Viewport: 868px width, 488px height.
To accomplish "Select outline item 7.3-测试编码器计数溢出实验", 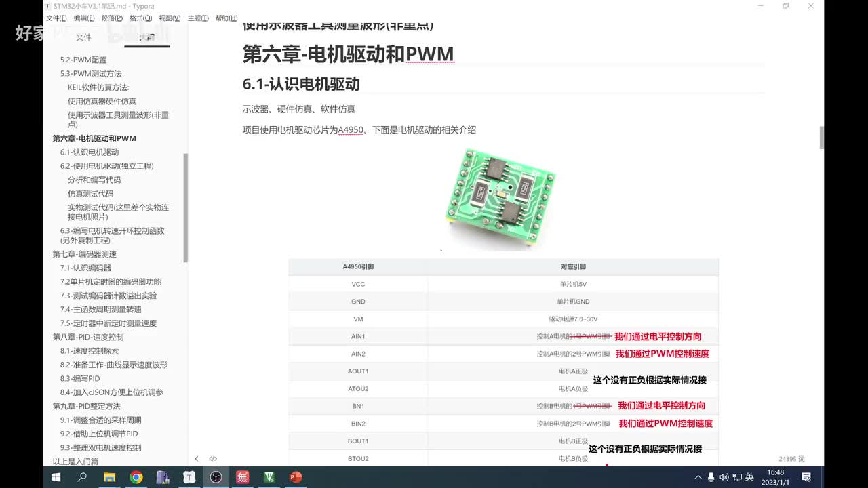I will click(x=108, y=296).
